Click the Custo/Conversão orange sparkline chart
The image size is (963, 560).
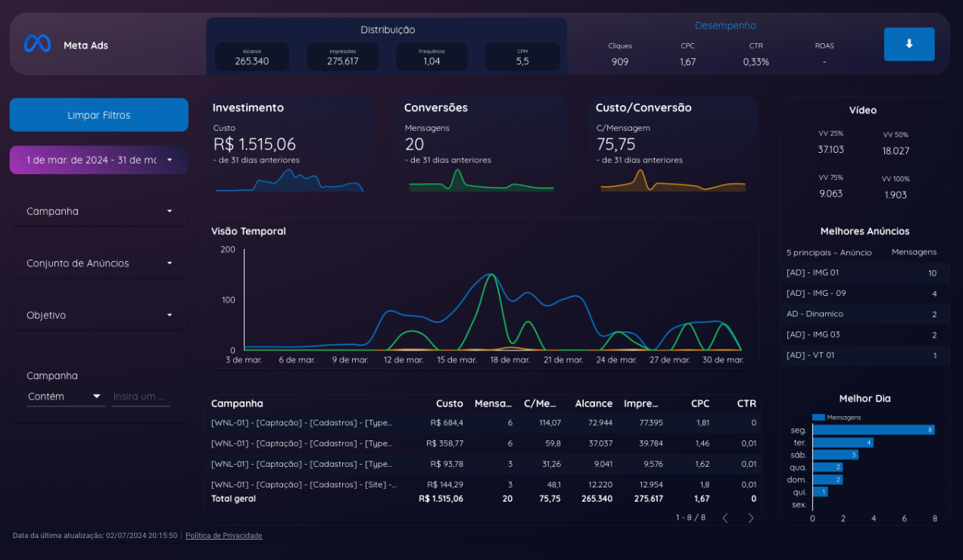click(672, 182)
